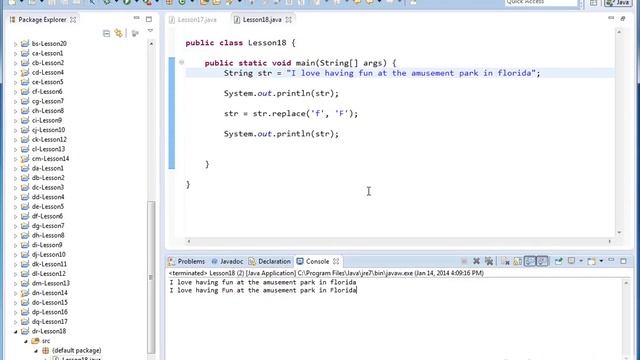Close the Console view tab
The width and height of the screenshot is (640, 360).
pyautogui.click(x=336, y=261)
